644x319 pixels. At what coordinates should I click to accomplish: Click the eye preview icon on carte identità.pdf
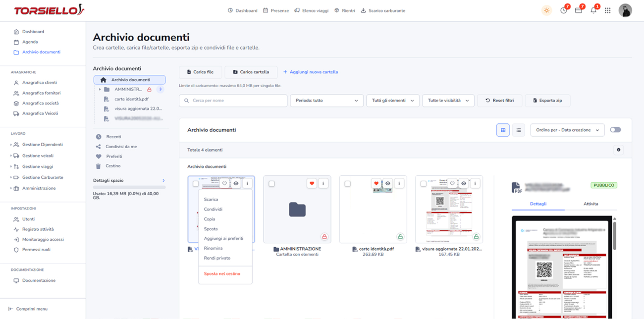(x=388, y=183)
